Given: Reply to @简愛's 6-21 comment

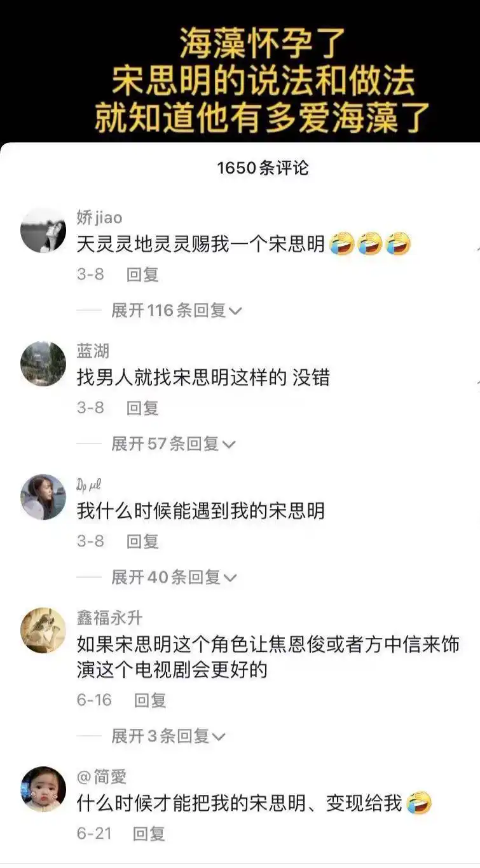Looking at the screenshot, I should 149,834.
